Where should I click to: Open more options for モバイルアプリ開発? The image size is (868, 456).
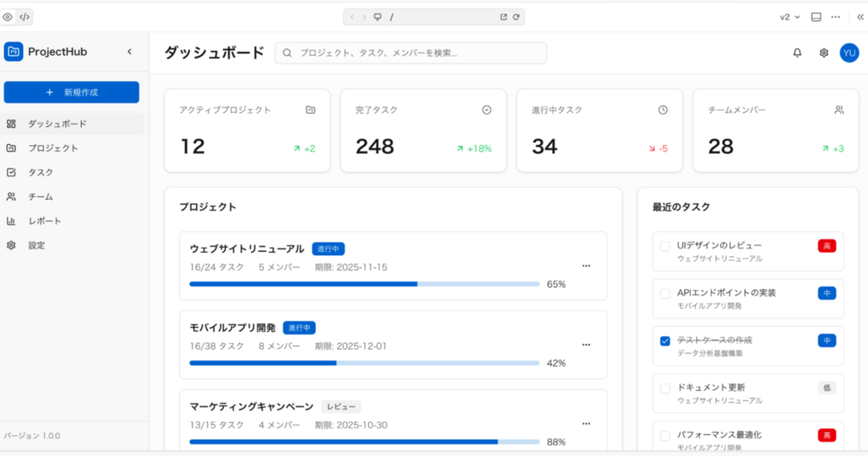(x=586, y=345)
